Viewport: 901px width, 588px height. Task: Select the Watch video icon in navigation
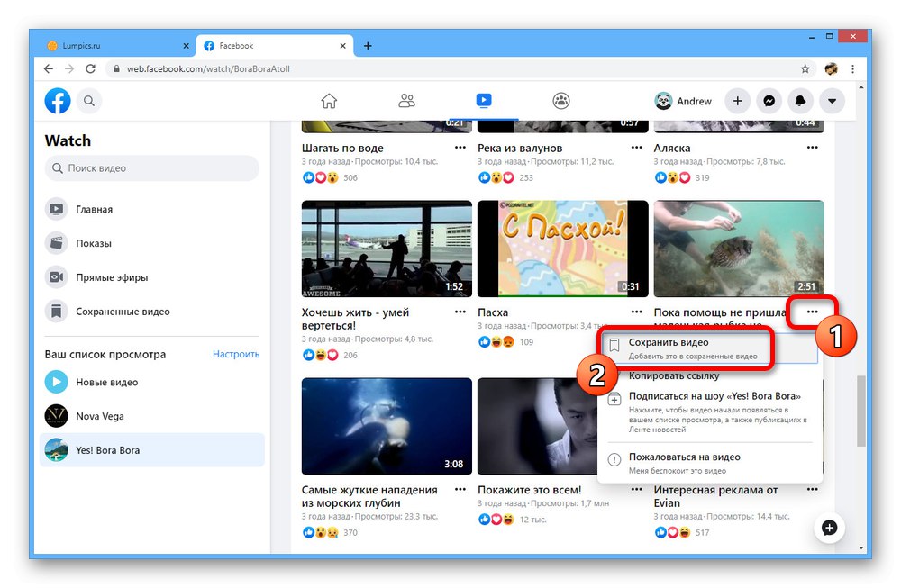click(x=484, y=101)
